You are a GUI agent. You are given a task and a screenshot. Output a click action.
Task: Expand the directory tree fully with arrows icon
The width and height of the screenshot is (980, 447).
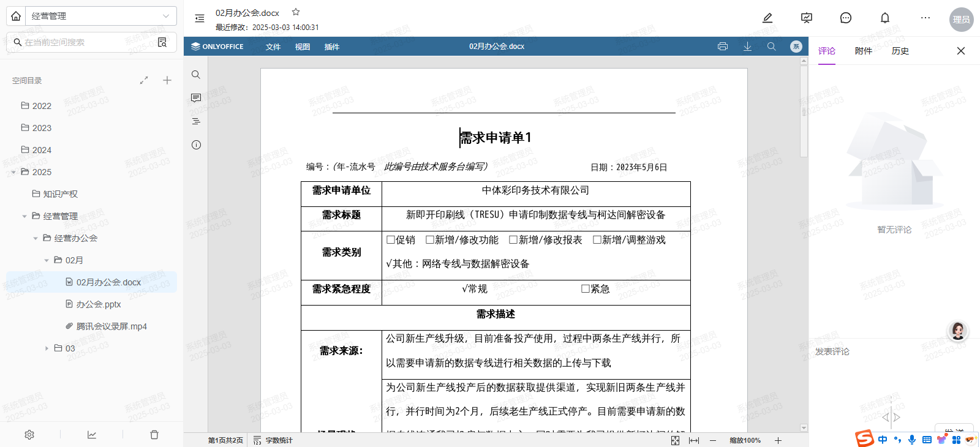[144, 80]
